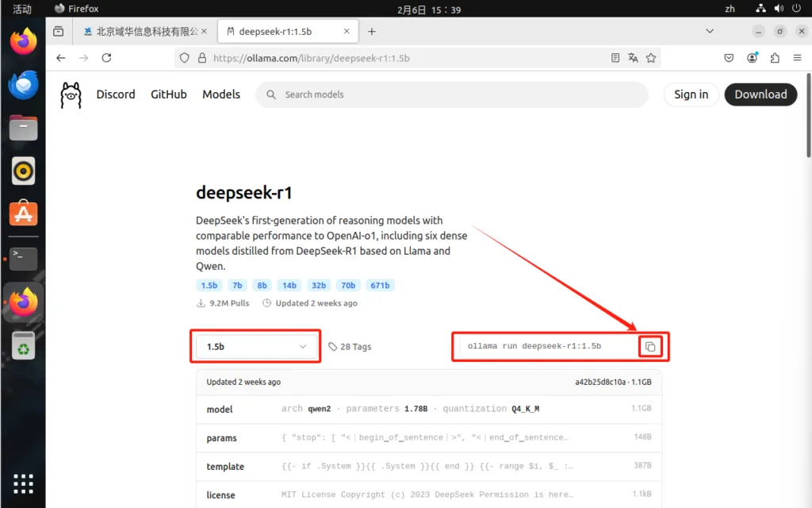Open the 活动 activities overview
Screen dimensions: 812x508
click(x=21, y=9)
